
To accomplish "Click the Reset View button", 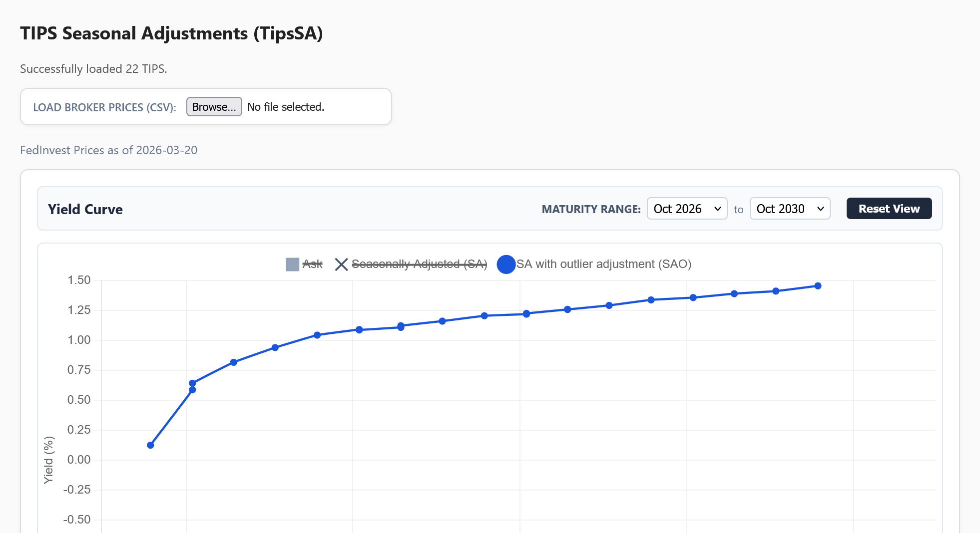I will pos(889,209).
